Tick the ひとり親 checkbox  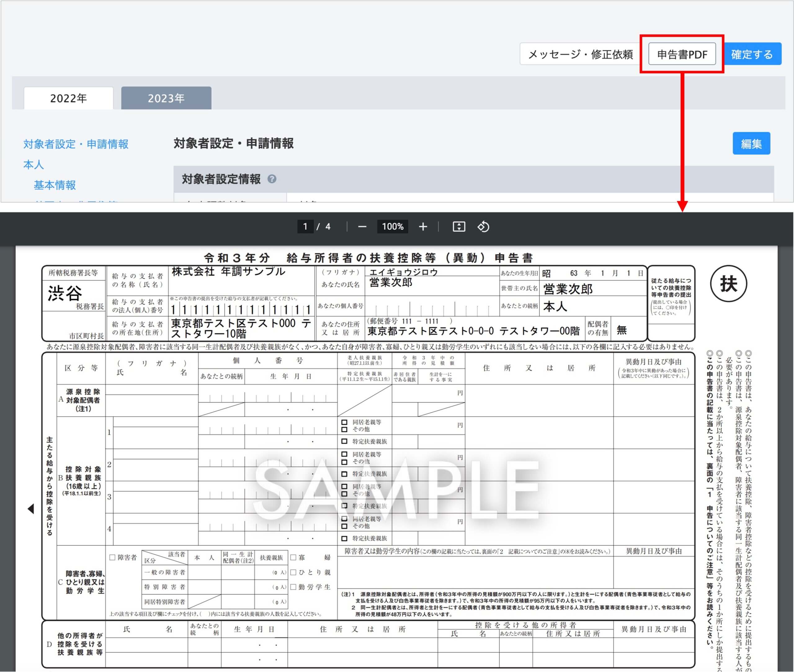[293, 572]
